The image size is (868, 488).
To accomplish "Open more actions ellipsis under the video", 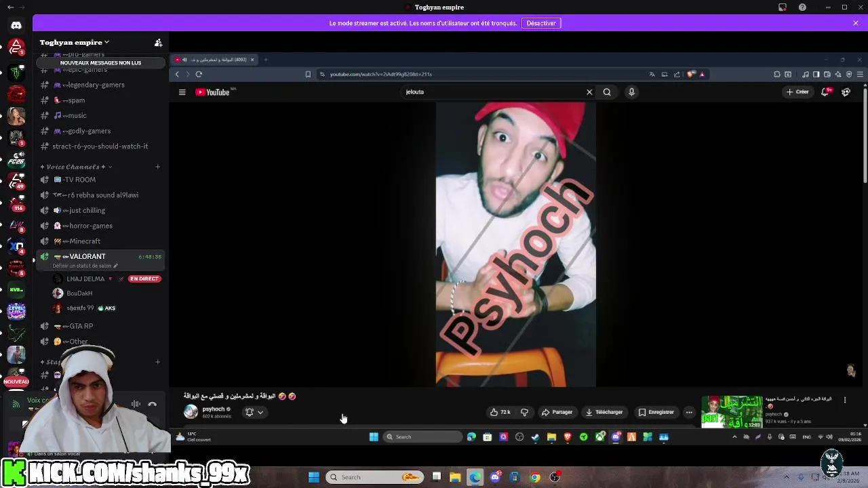I will (689, 412).
